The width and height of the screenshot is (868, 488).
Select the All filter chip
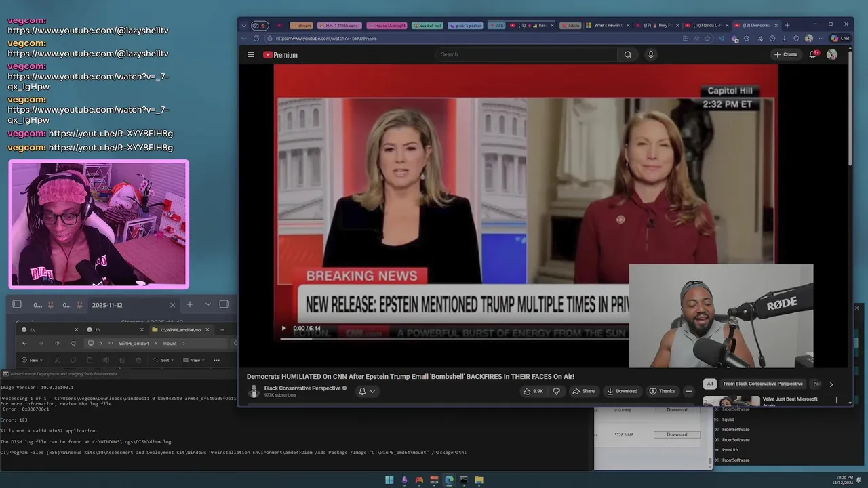click(710, 384)
